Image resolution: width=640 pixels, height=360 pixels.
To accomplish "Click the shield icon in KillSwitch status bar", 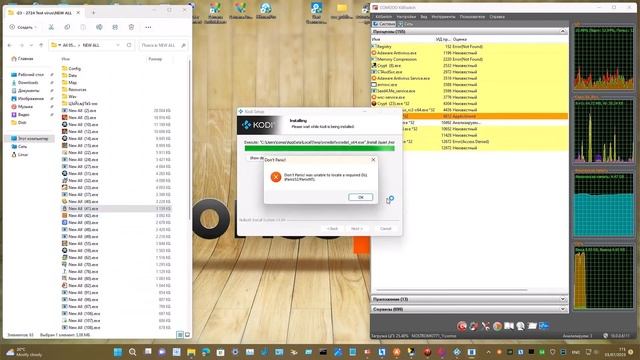I will 606,336.
